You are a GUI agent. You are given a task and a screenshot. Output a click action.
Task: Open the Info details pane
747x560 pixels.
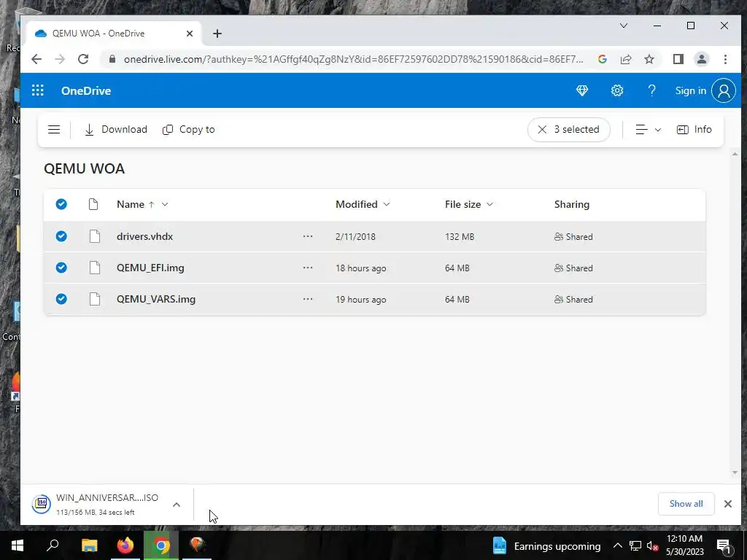[694, 130]
